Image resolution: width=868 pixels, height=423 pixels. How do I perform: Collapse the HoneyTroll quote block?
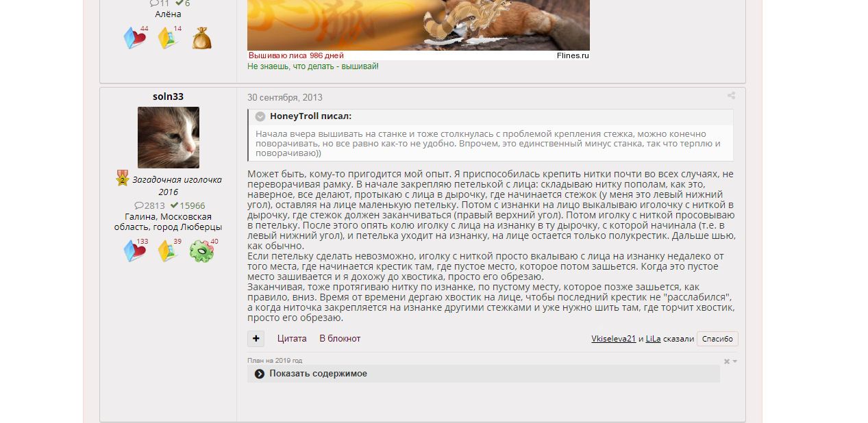pyautogui.click(x=260, y=116)
